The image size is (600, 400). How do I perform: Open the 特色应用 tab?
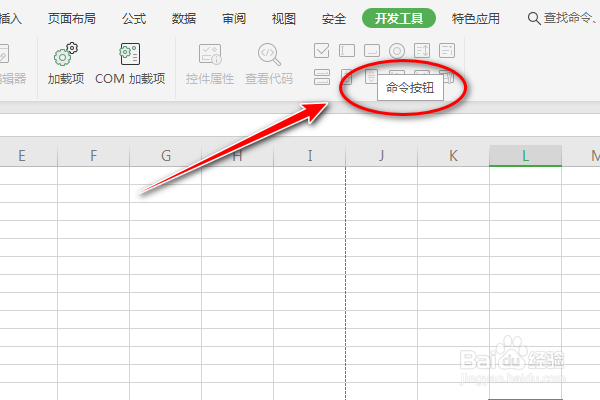point(476,18)
